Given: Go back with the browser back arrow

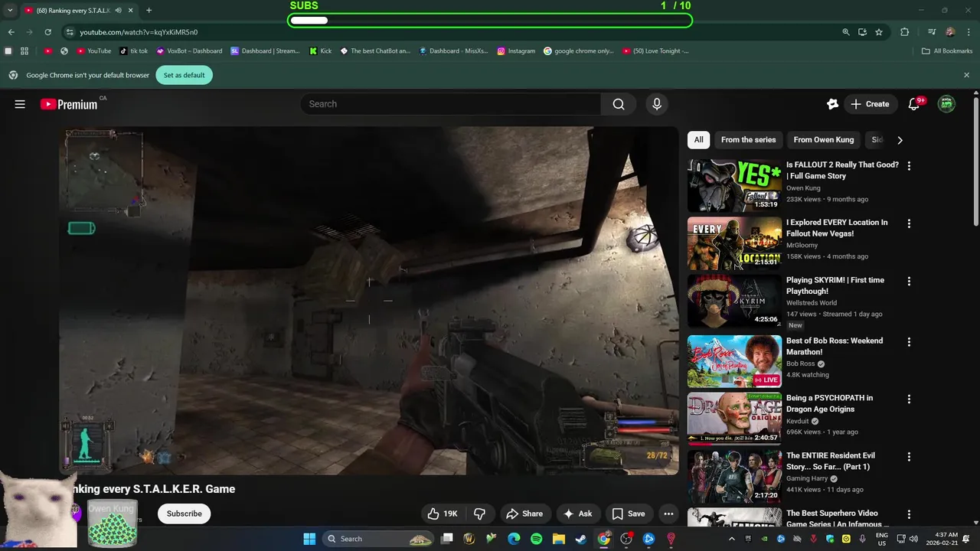Looking at the screenshot, I should click(11, 32).
